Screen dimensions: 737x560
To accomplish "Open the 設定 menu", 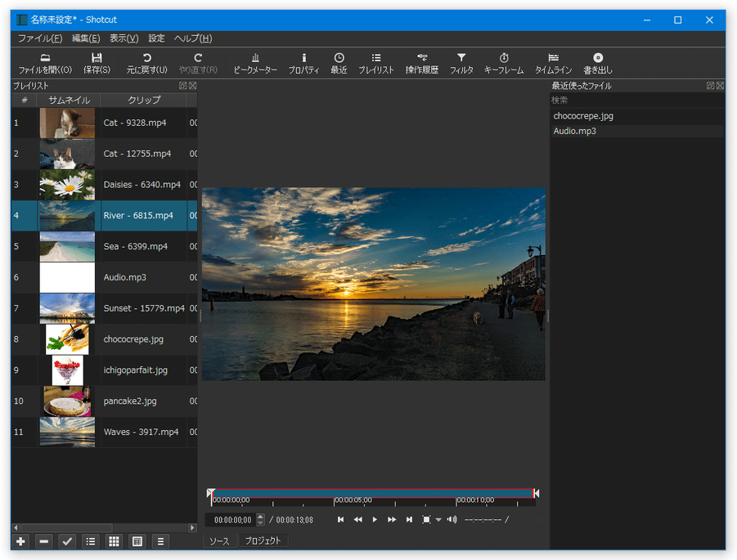I will [156, 38].
